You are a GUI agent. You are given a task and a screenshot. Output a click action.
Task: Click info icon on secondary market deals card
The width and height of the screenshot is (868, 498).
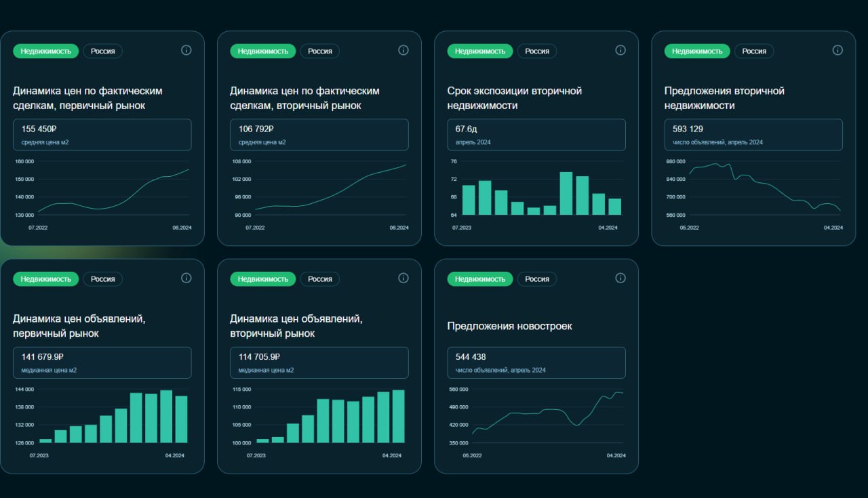click(403, 50)
